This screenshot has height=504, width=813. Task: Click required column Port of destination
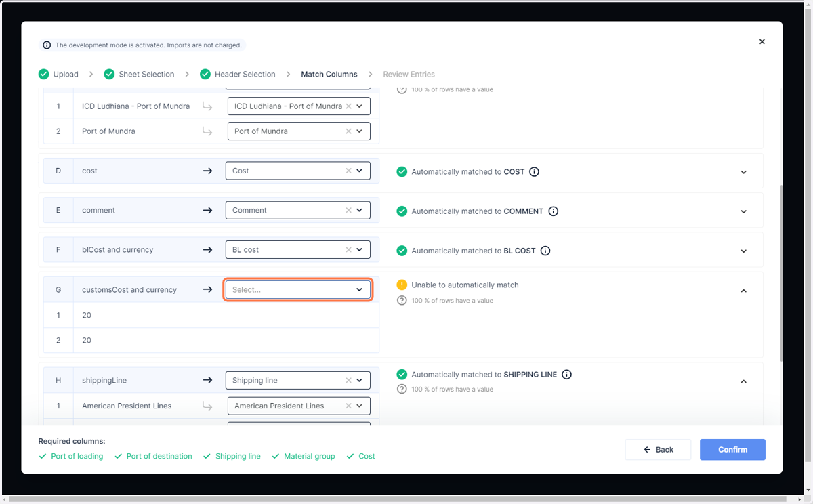tap(159, 457)
